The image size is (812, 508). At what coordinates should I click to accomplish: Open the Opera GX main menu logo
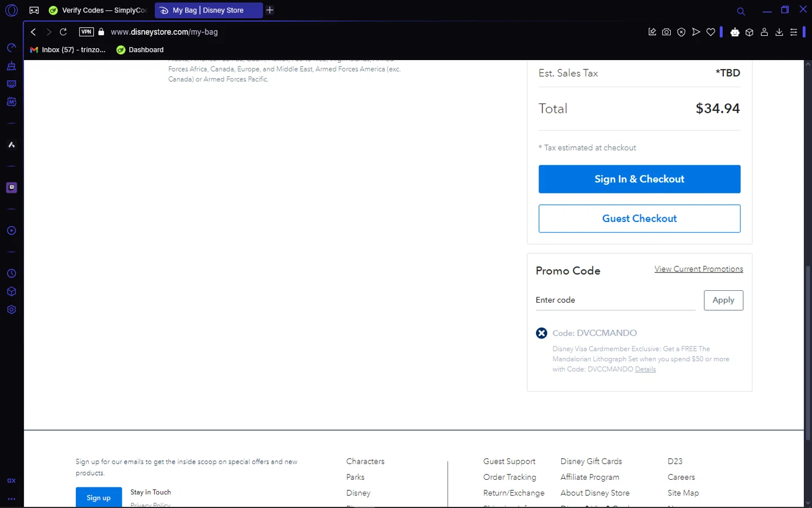[x=11, y=10]
